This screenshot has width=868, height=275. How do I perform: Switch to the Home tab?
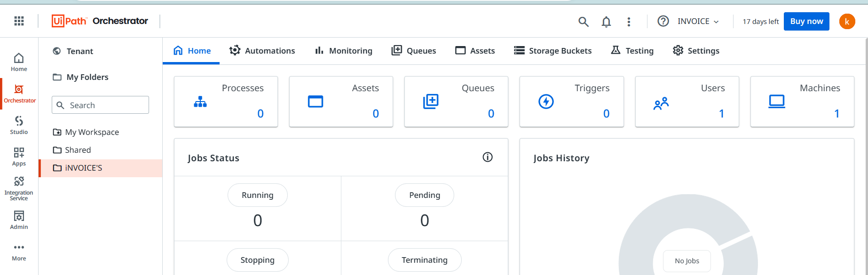pos(191,51)
